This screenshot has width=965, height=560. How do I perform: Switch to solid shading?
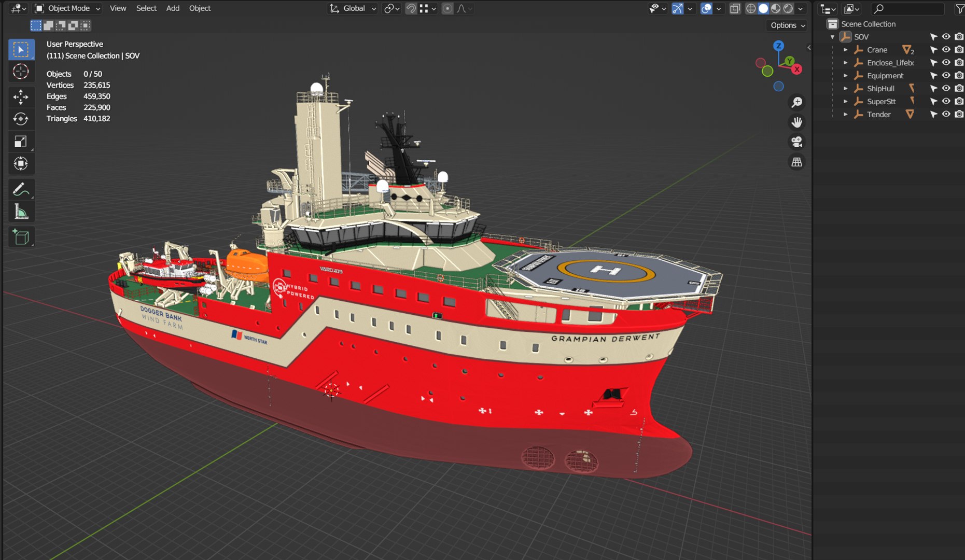(x=763, y=9)
